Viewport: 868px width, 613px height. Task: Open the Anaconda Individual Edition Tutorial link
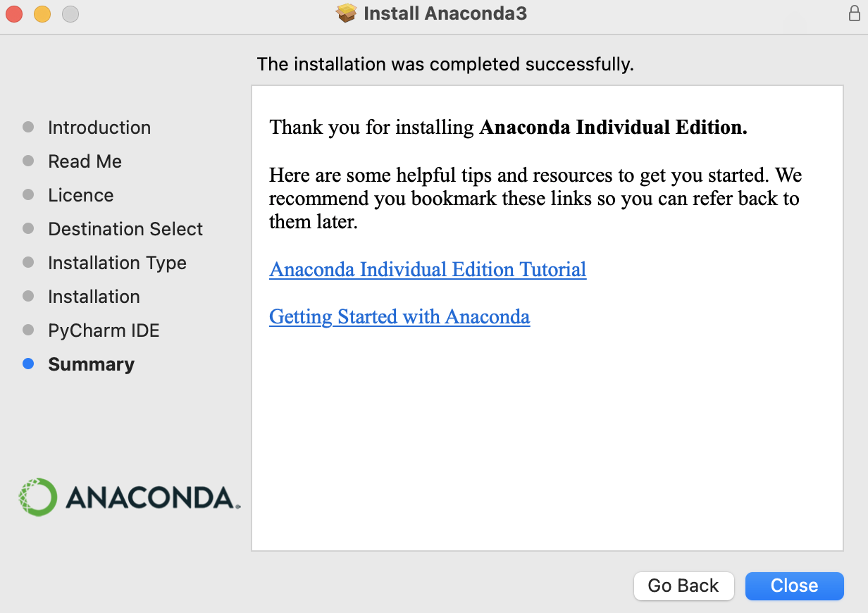pos(428,270)
